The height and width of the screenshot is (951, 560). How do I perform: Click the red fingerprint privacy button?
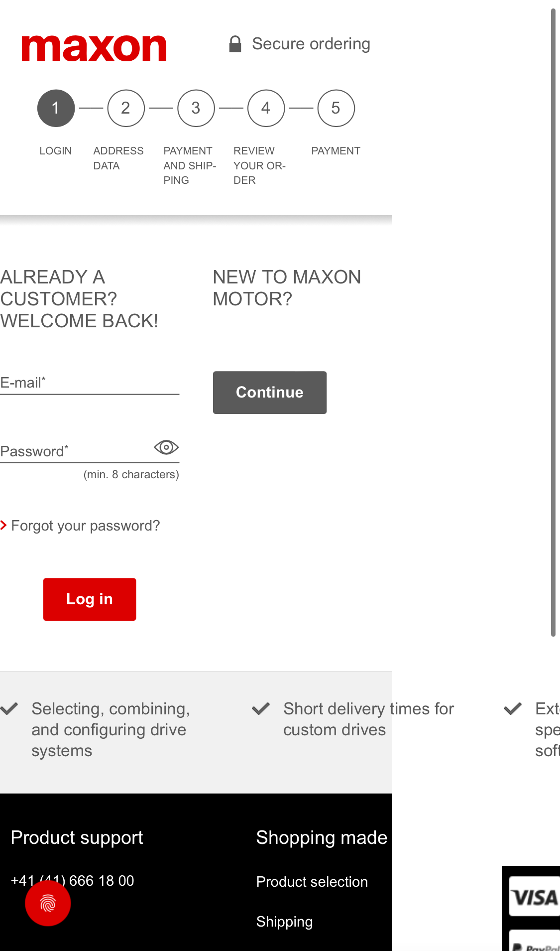pyautogui.click(x=48, y=903)
